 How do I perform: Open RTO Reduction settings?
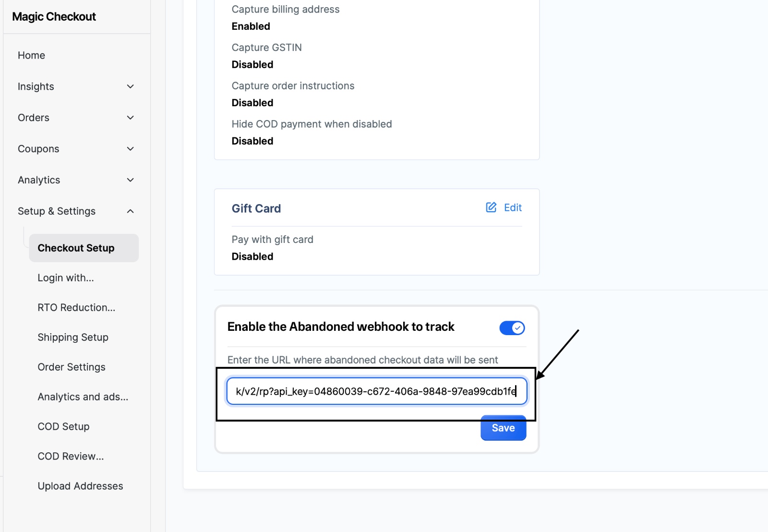point(76,308)
